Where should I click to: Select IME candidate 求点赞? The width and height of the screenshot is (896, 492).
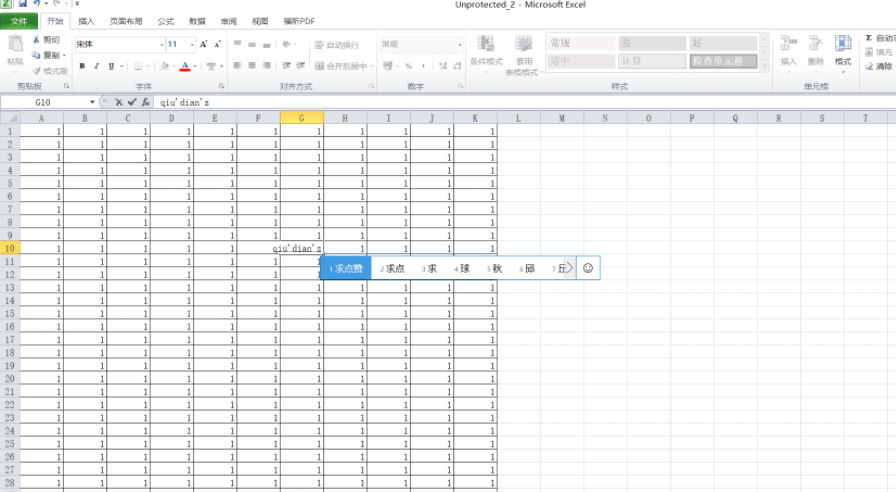[x=346, y=268]
